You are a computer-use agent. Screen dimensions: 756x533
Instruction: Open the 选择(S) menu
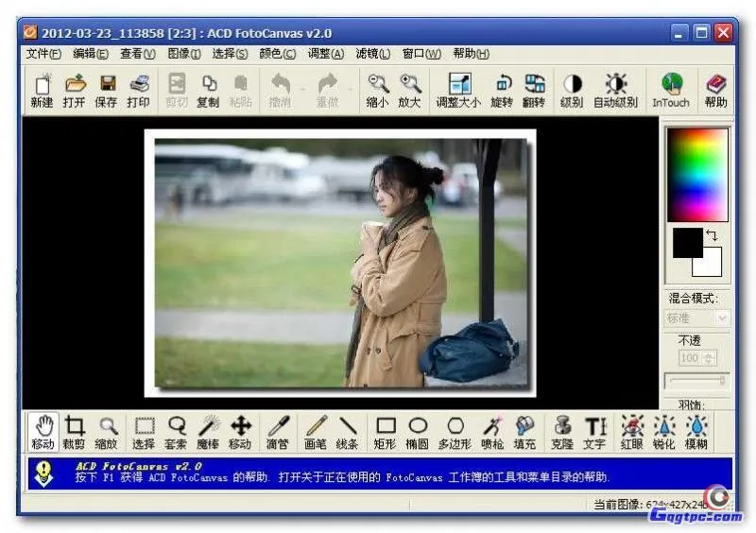pos(230,54)
